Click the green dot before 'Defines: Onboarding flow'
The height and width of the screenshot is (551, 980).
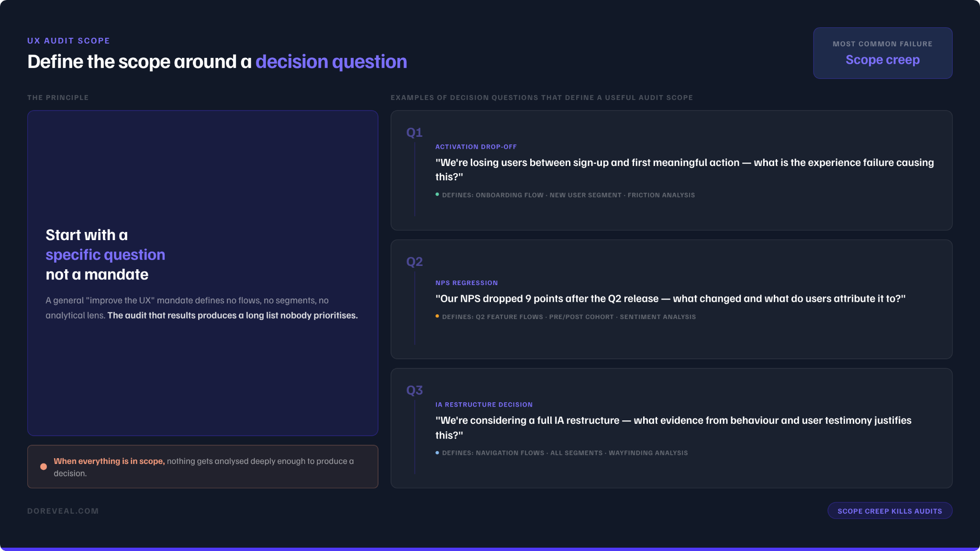[437, 194]
